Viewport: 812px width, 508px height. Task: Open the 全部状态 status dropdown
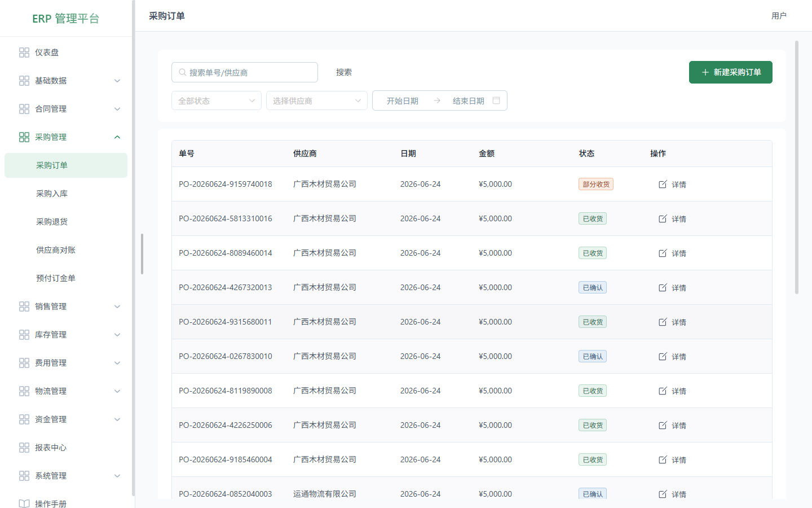[x=217, y=100]
